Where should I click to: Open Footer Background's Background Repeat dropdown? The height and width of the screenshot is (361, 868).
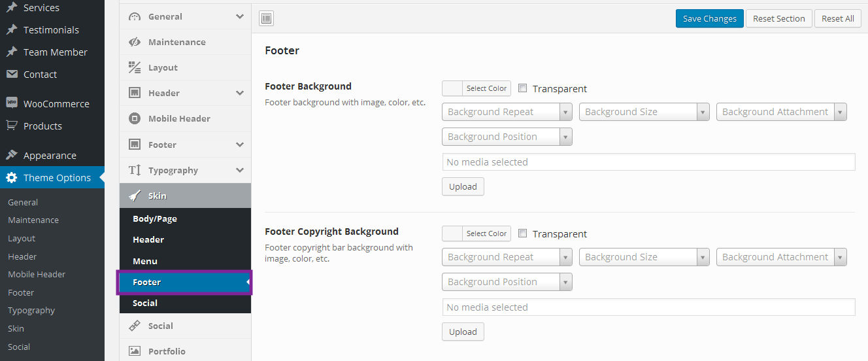click(x=507, y=112)
